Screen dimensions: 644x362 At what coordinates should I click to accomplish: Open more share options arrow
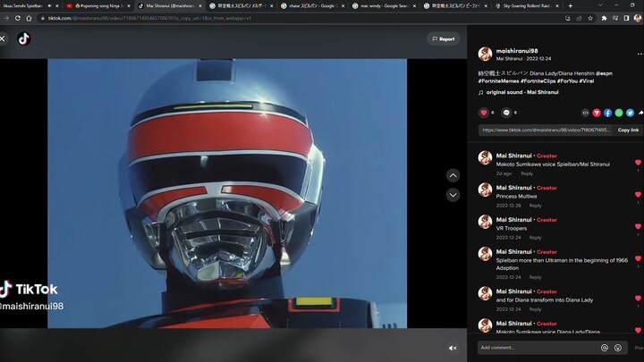(640, 113)
